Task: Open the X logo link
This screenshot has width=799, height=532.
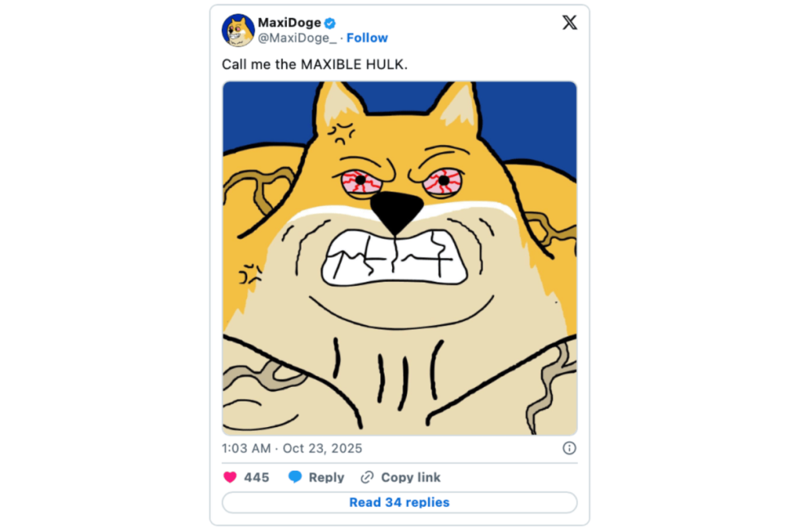Action: click(x=570, y=23)
